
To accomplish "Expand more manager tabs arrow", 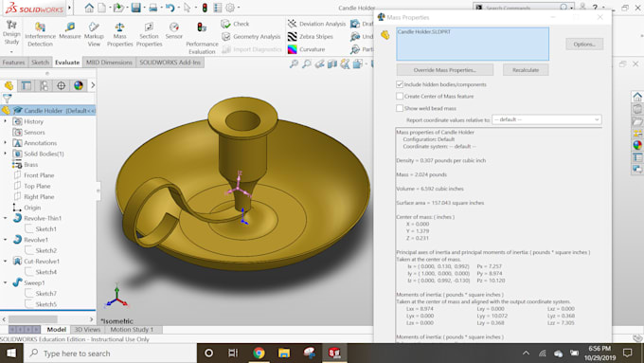I will (93, 85).
